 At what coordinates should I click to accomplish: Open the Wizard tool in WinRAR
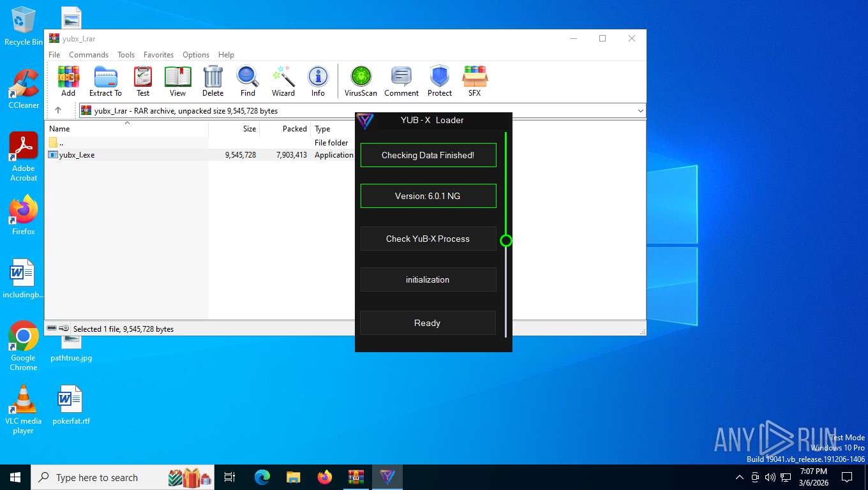point(283,81)
